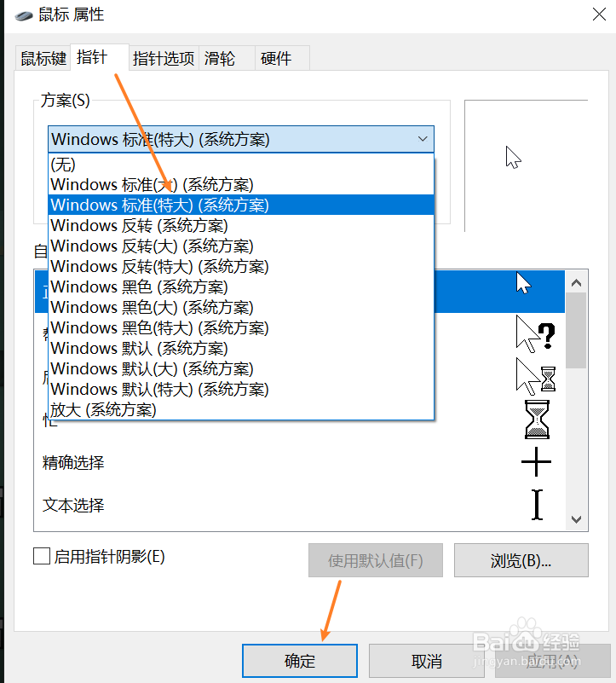This screenshot has width=616, height=683.
Task: Choose Windows 黑色 (系统方案) option
Action: click(x=241, y=287)
